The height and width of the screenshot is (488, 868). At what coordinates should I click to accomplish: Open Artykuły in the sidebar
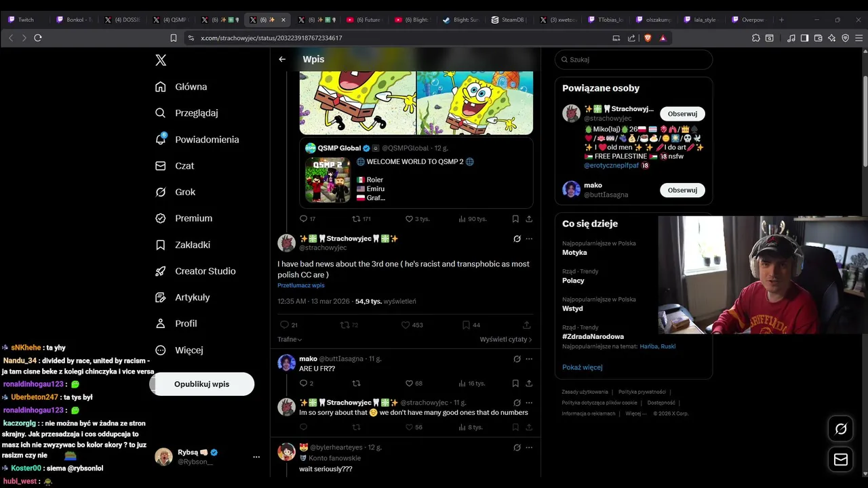182,298
